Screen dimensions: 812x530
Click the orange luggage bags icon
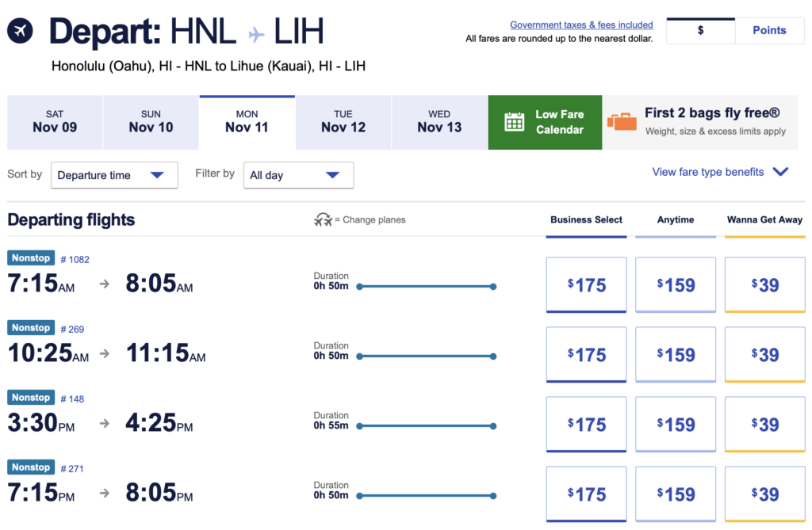(622, 122)
